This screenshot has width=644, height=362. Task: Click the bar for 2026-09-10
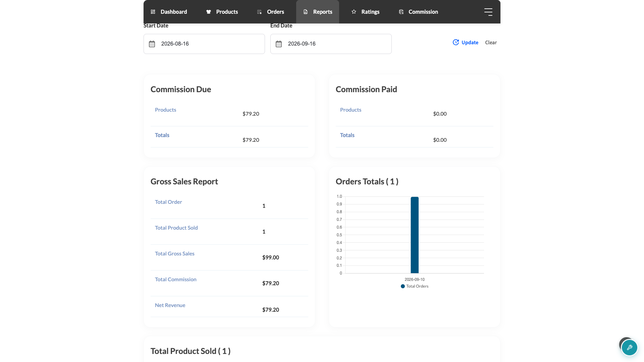pos(415,235)
